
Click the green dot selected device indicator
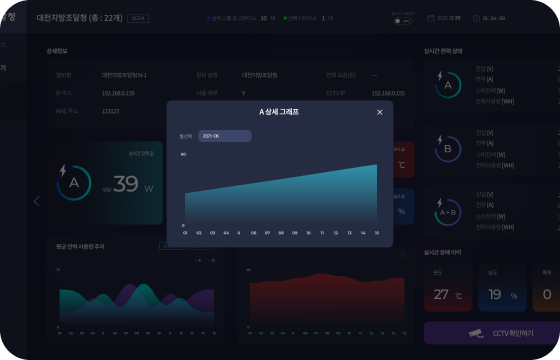click(x=285, y=18)
